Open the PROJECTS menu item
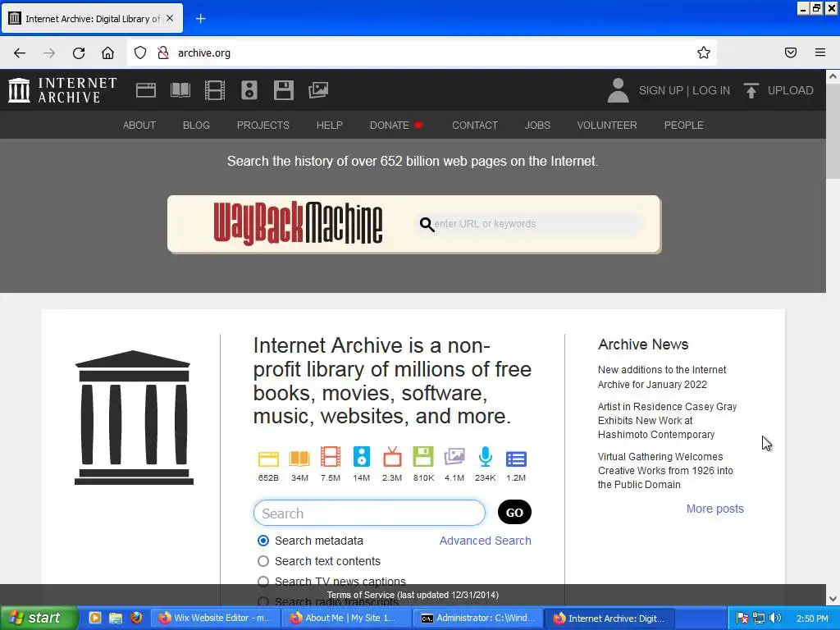 tap(263, 125)
